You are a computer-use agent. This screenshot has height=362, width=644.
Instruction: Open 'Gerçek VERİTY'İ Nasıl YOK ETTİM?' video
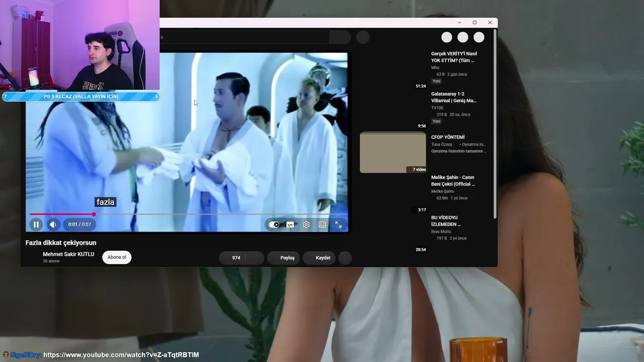(x=454, y=57)
